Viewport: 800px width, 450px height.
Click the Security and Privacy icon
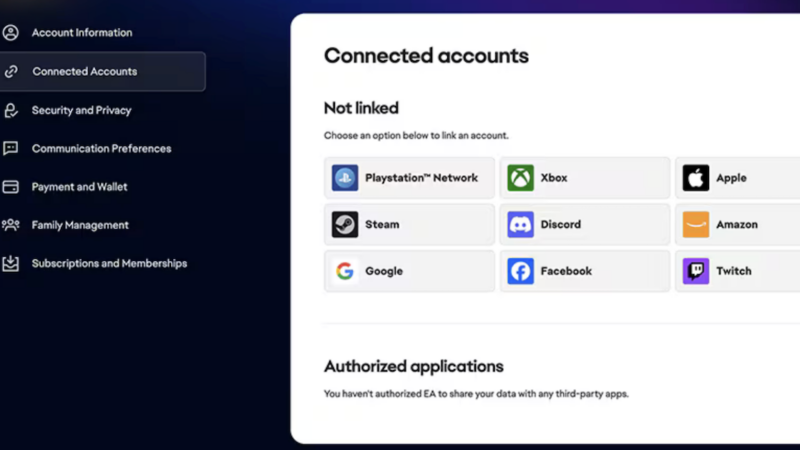click(10, 110)
